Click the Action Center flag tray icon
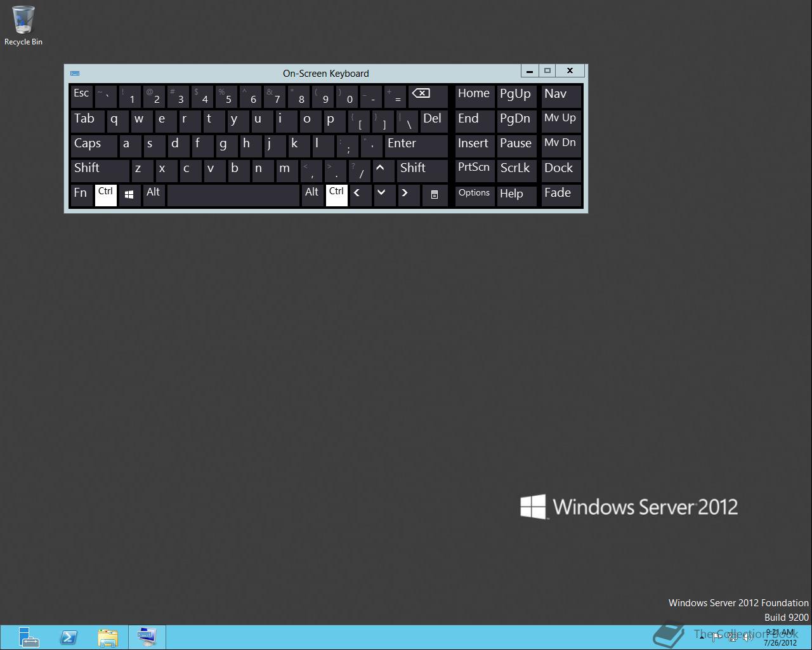 click(x=717, y=637)
